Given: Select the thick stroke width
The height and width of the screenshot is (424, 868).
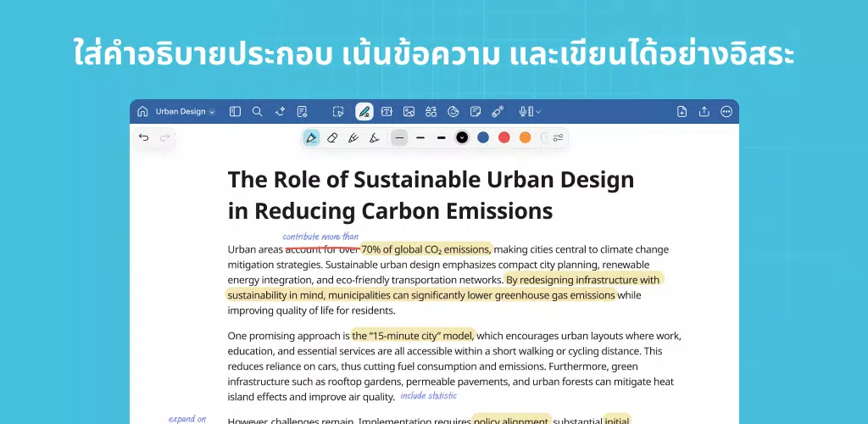Looking at the screenshot, I should point(441,138).
